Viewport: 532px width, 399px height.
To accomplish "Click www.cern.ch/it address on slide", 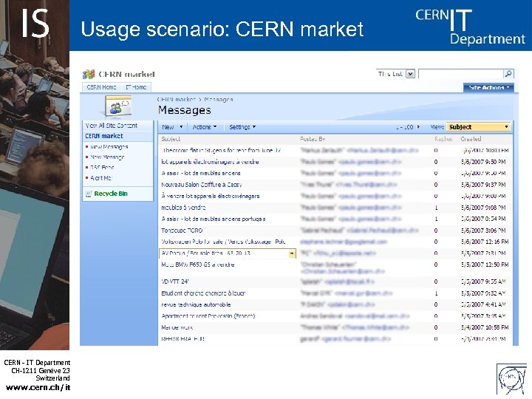I will 38,387.
